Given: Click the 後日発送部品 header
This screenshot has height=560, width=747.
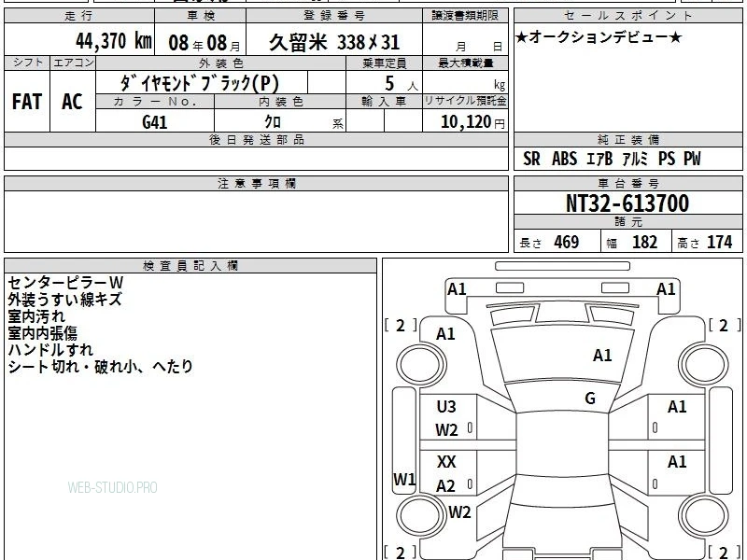Looking at the screenshot, I should click(x=256, y=139).
